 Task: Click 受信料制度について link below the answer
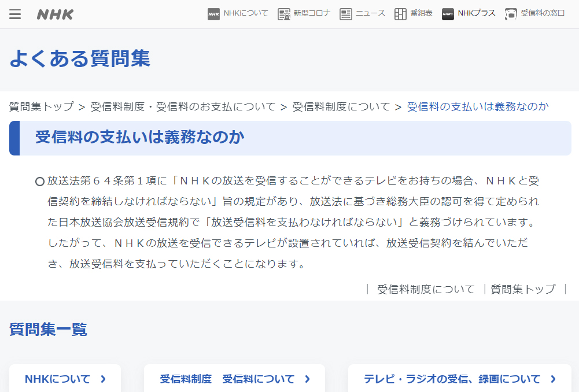pos(426,289)
